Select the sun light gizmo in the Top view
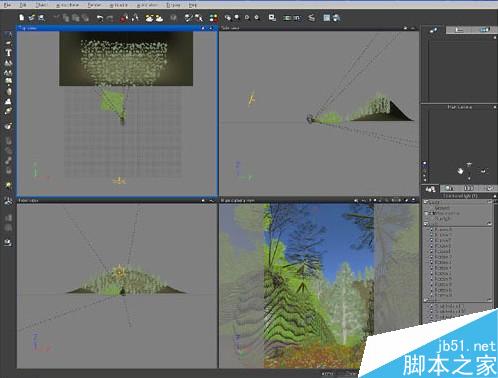The height and width of the screenshot is (378, 498). [119, 181]
